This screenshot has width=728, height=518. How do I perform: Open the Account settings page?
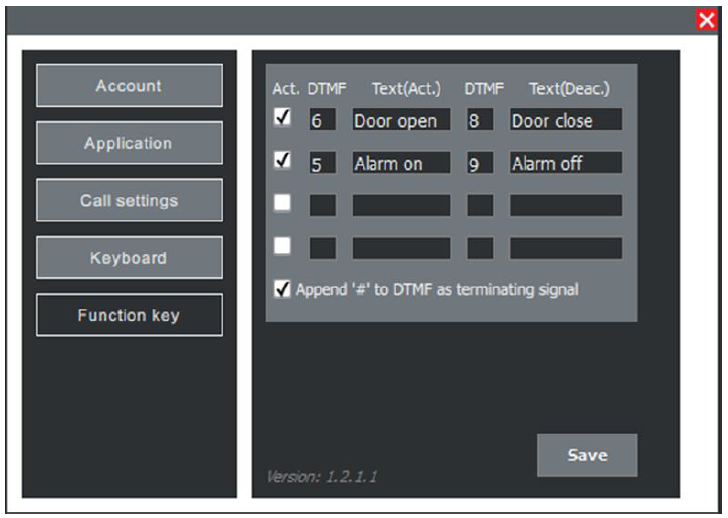point(129,86)
